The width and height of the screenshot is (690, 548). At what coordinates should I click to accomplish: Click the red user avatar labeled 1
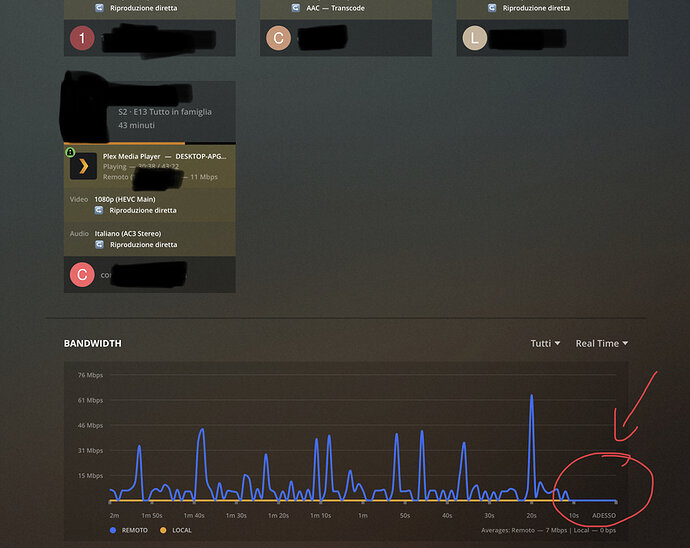[x=82, y=38]
